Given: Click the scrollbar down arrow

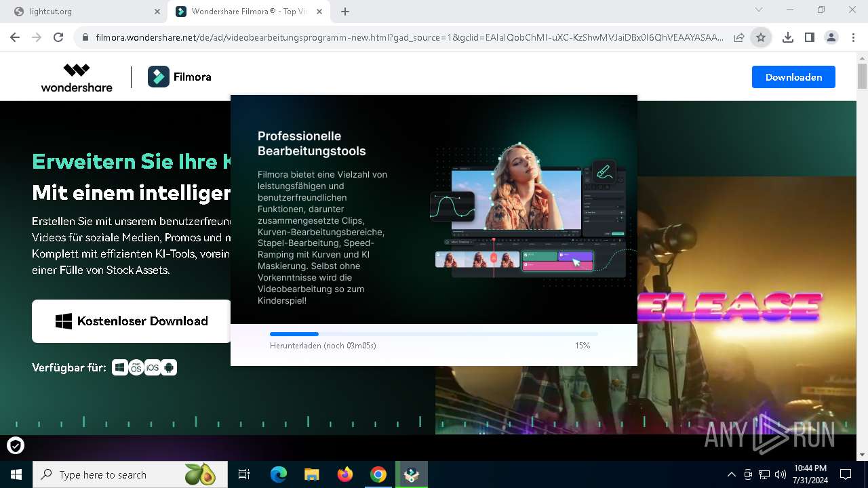Looking at the screenshot, I should (x=862, y=455).
